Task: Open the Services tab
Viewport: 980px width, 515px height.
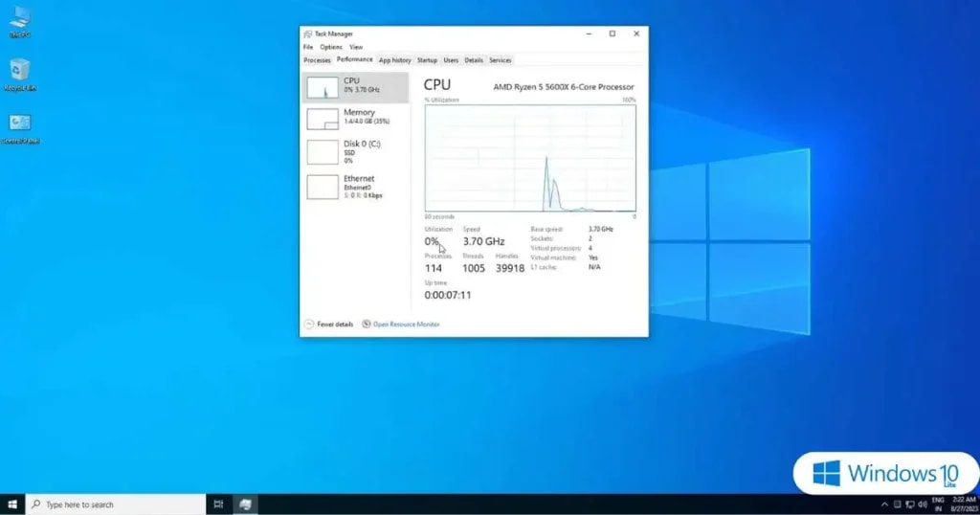Action: point(500,60)
